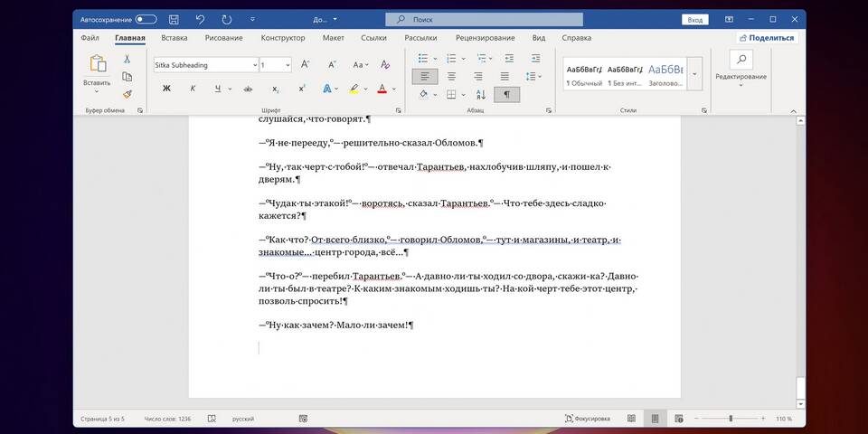Viewport: 868px width, 434px height.
Task: Apply the Обычный style
Action: tap(584, 75)
